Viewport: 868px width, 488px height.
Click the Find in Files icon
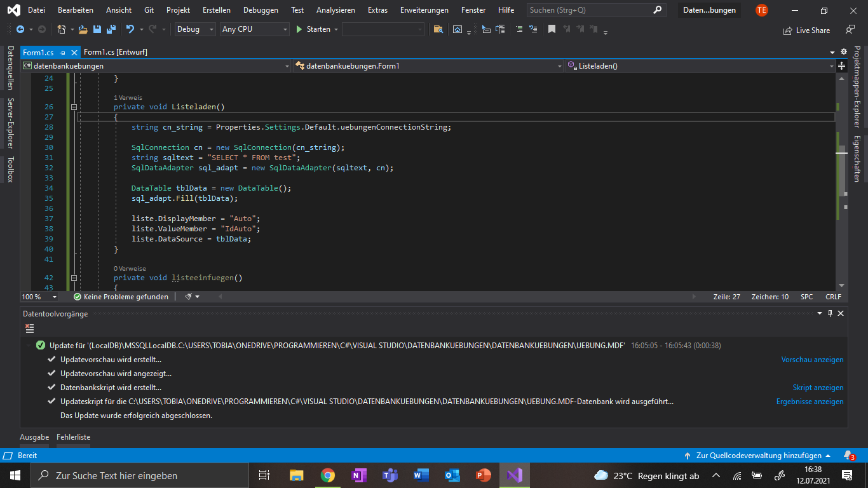click(438, 29)
